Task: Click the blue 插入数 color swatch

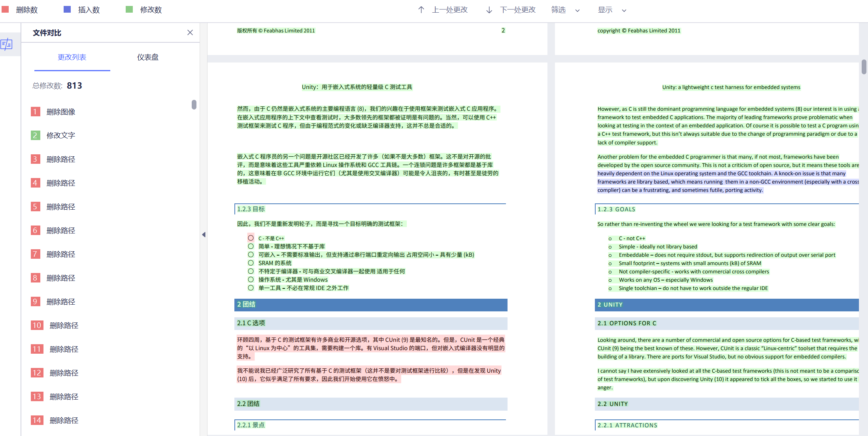Action: pyautogui.click(x=67, y=9)
